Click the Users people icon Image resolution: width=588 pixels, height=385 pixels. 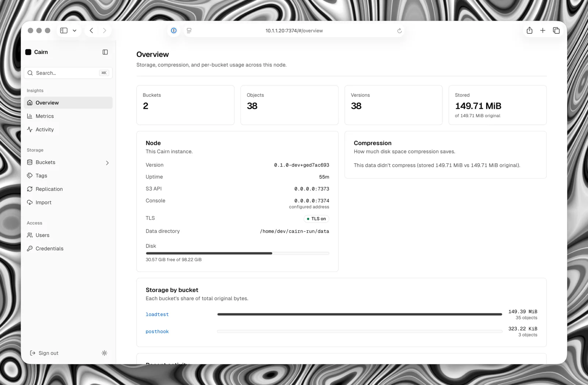(30, 235)
